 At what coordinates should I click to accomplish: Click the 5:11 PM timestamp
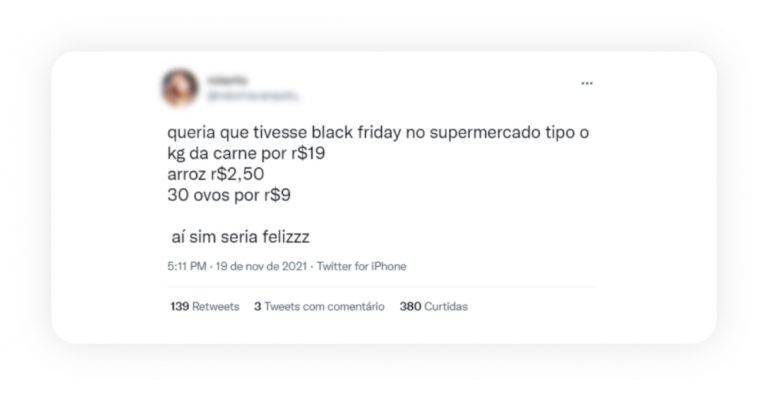point(187,266)
